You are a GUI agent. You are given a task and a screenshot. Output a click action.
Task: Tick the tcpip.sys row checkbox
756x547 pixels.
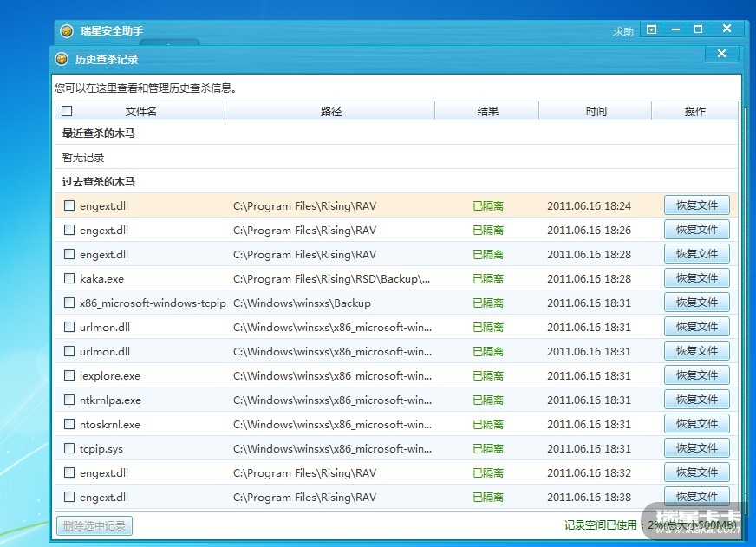click(x=70, y=449)
